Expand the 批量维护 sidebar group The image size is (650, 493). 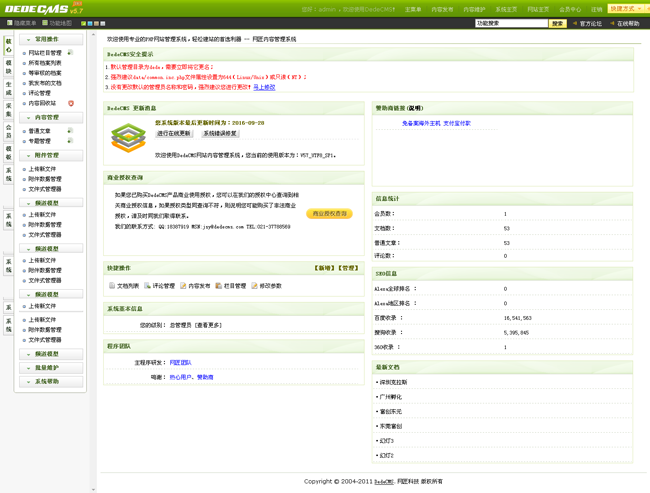tap(51, 368)
